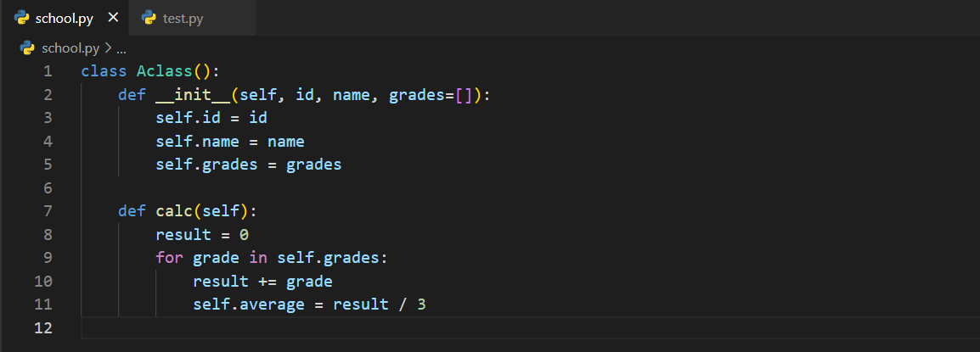Click the calc method name
Screen dimensions: 980x352
174,211
